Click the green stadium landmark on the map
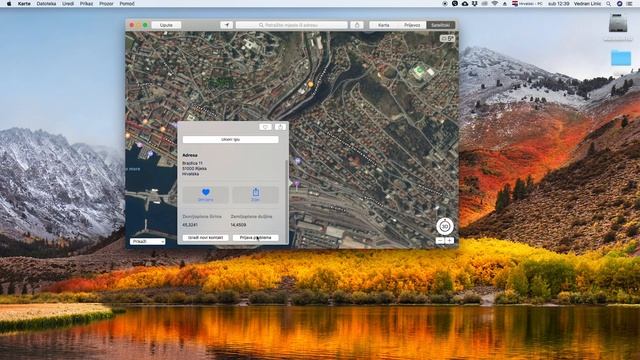 coord(419,71)
